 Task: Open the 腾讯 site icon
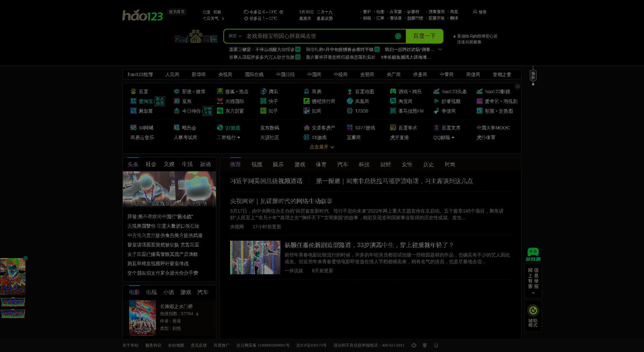click(263, 91)
